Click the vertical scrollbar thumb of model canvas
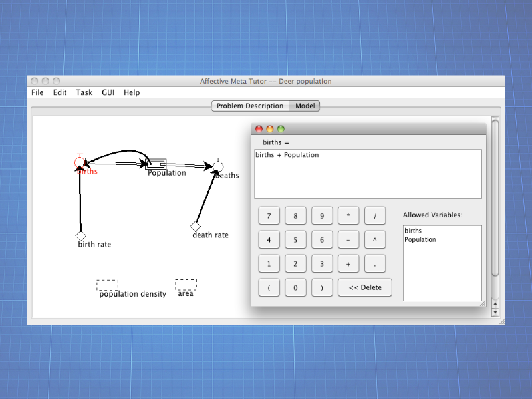 tap(495, 198)
